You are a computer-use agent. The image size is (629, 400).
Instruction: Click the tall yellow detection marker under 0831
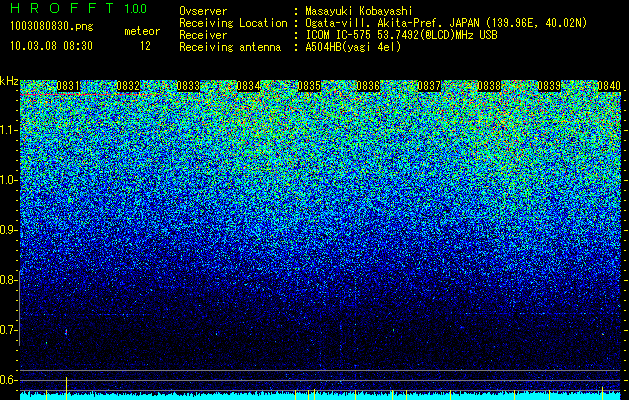coord(67,388)
